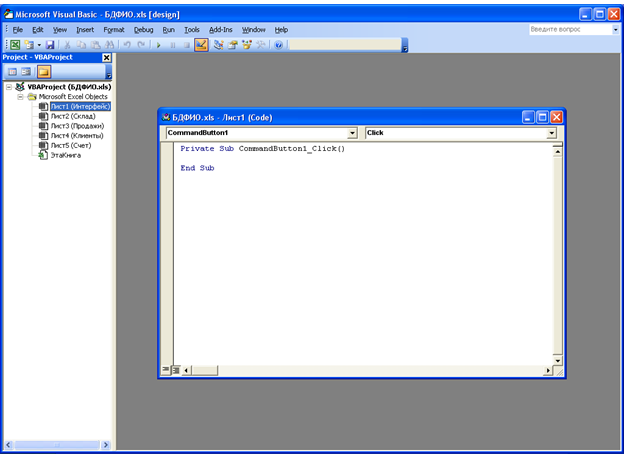Image resolution: width=626 pixels, height=454 pixels.
Task: Click the Redo arrow icon
Action: click(x=141, y=45)
